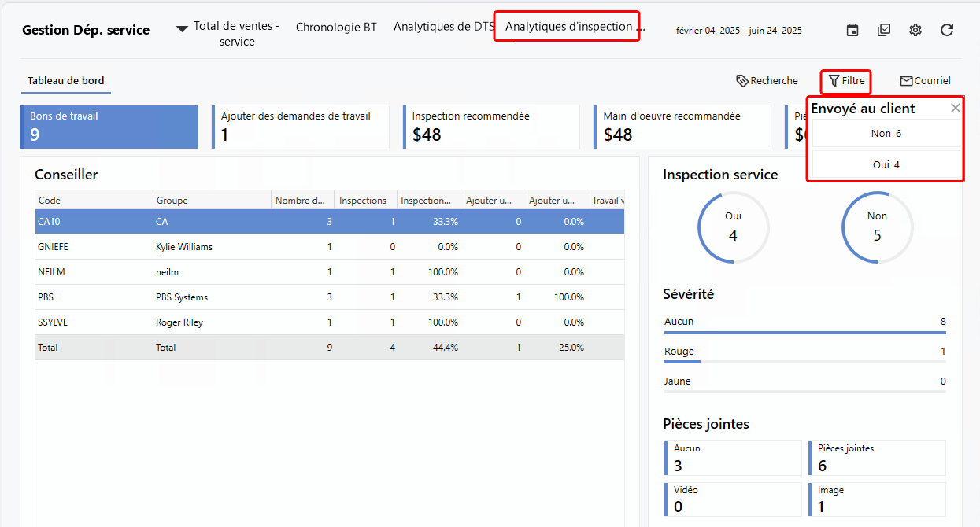980x527 pixels.
Task: Switch to Chronologie BT tab
Action: (x=336, y=27)
